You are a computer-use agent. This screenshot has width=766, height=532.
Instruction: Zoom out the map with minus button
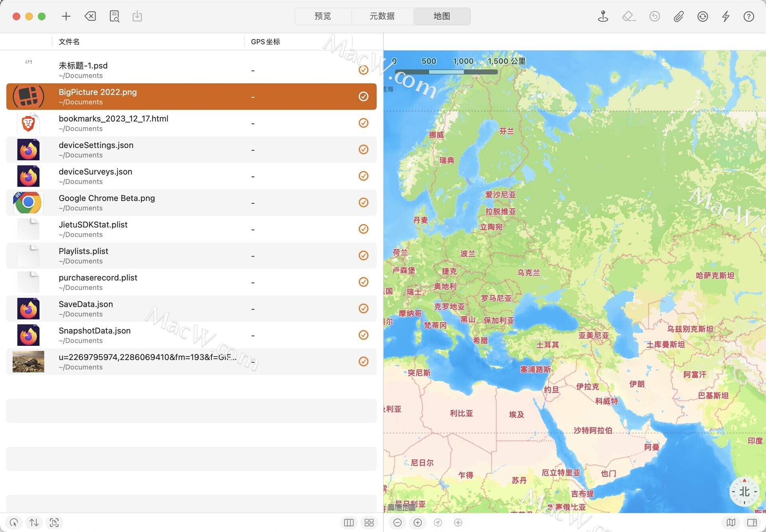coord(397,522)
